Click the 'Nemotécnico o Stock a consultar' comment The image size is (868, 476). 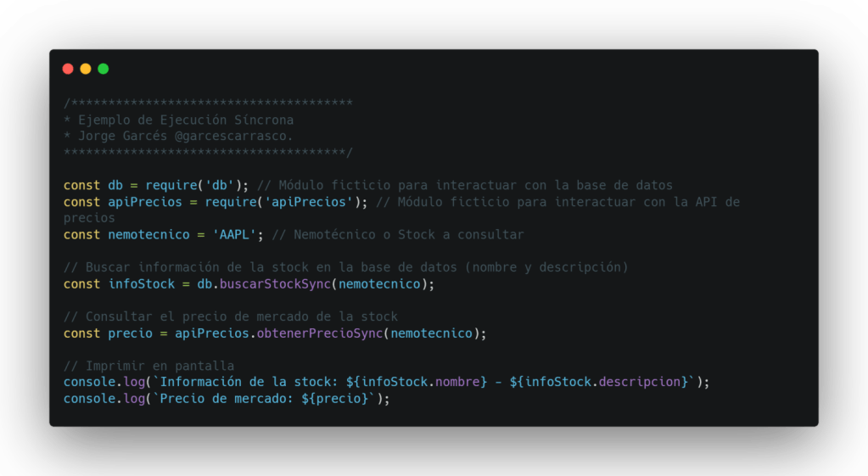coord(409,234)
